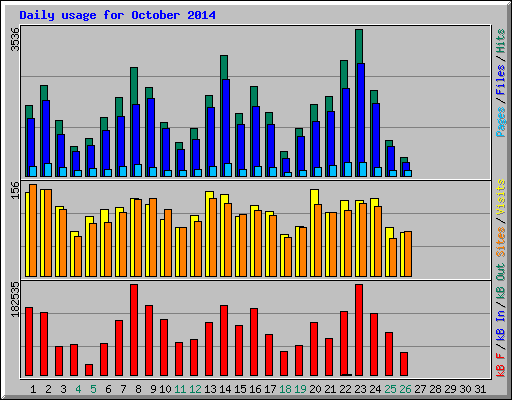Click green weekend day 11 label

[180, 389]
